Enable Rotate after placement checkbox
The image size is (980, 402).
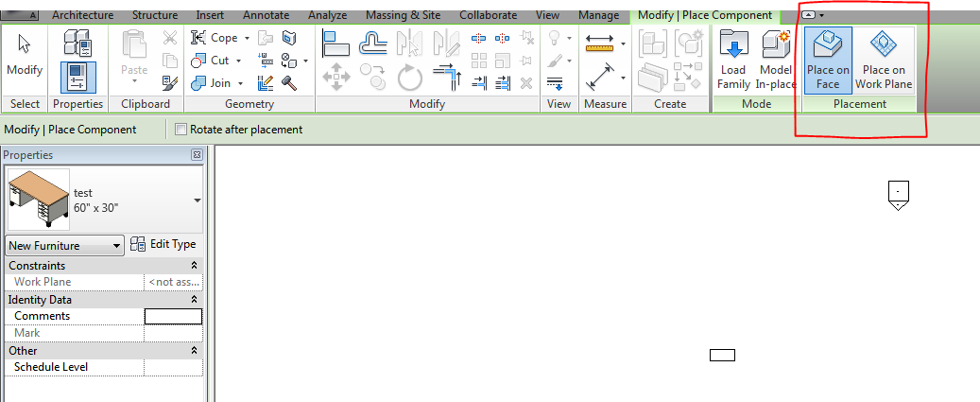point(181,130)
